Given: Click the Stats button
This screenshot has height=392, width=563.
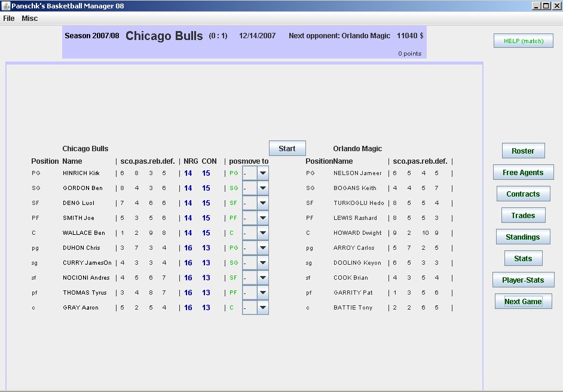Looking at the screenshot, I should [523, 259].
